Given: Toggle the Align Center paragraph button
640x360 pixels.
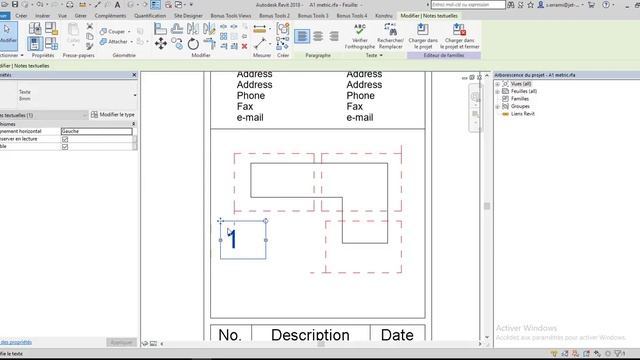Looking at the screenshot, I should 318,36.
